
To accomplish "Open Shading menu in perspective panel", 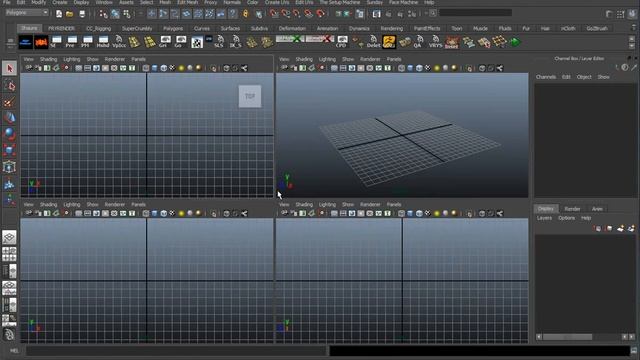I will coord(304,59).
